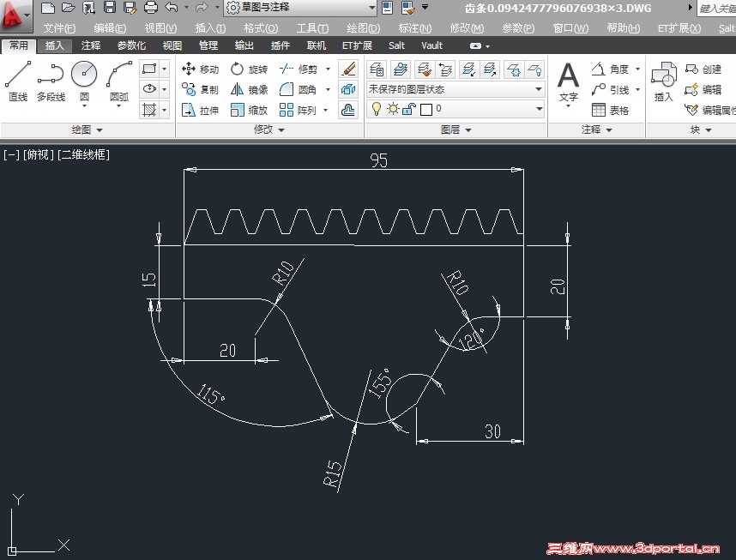Click the Text (文字) tool

point(568,82)
